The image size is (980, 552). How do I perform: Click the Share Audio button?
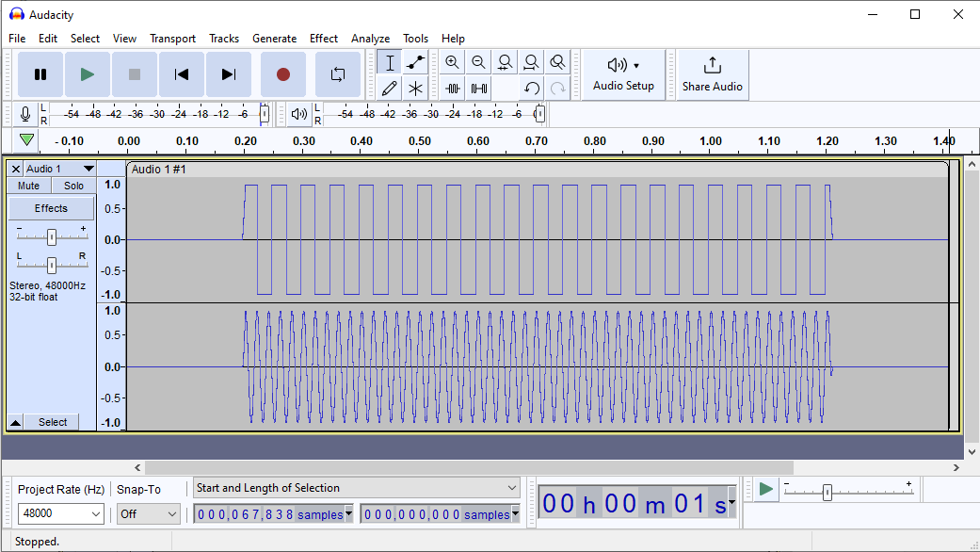[x=712, y=74]
